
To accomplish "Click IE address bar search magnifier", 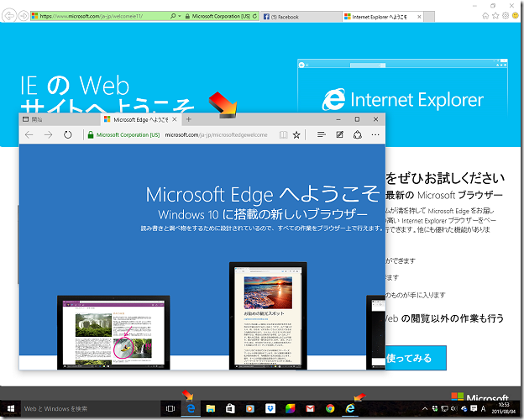I will tap(173, 16).
